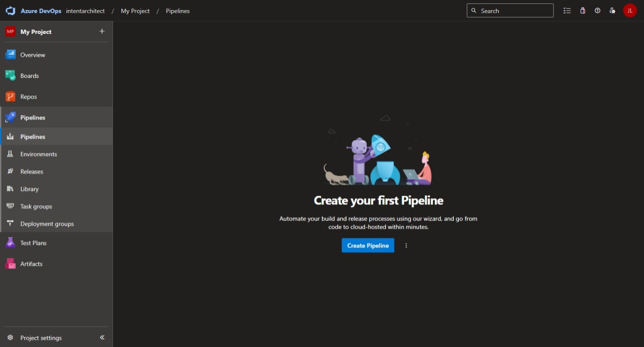Click the plus button next to My Project
This screenshot has height=347, width=644.
point(102,32)
